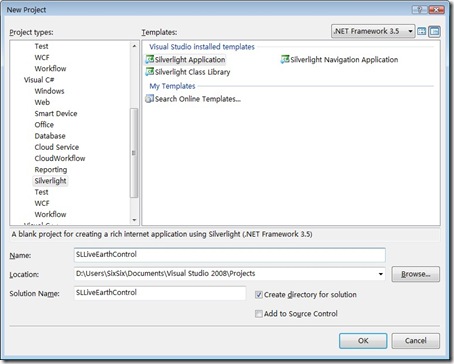Confirm with the OK button
This screenshot has height=364, width=454.
(363, 341)
